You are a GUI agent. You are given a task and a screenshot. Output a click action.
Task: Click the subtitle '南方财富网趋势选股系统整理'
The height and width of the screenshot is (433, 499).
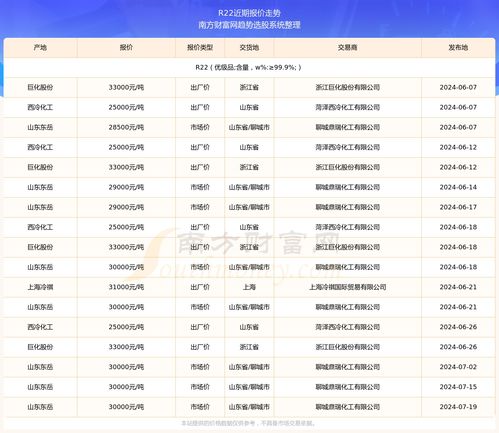pyautogui.click(x=249, y=25)
